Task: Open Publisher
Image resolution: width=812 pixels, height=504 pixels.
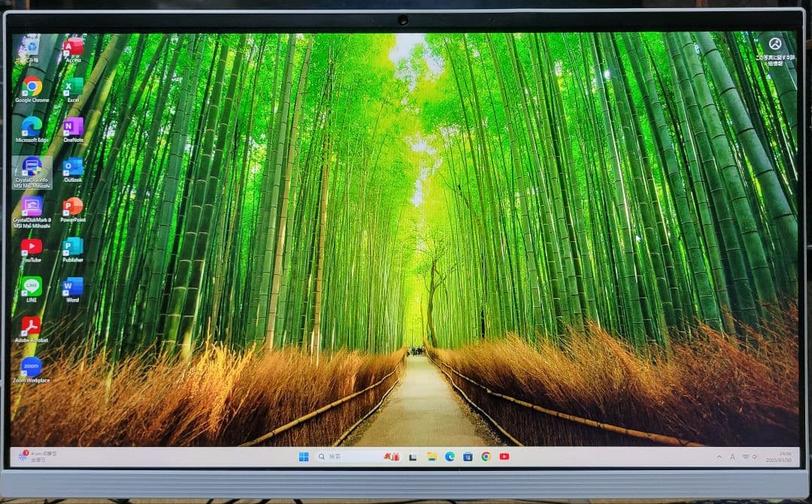Action: [x=71, y=246]
